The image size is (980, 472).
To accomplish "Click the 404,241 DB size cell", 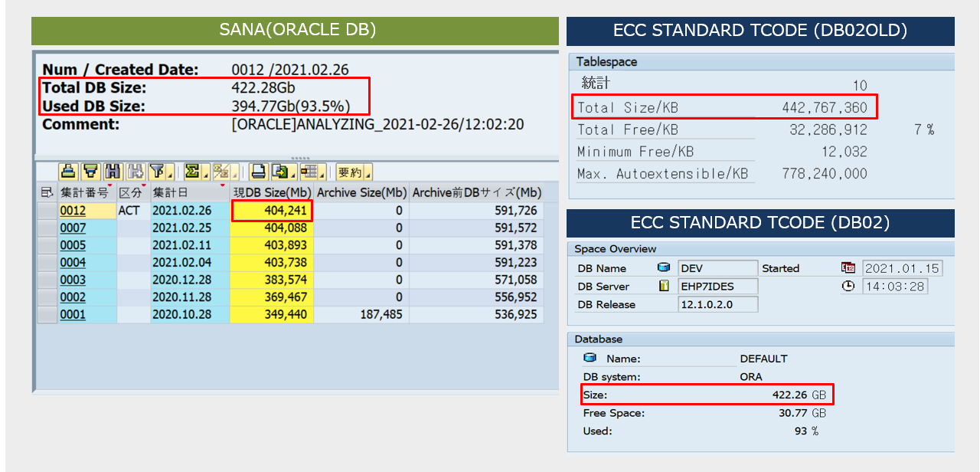I will 271,211.
